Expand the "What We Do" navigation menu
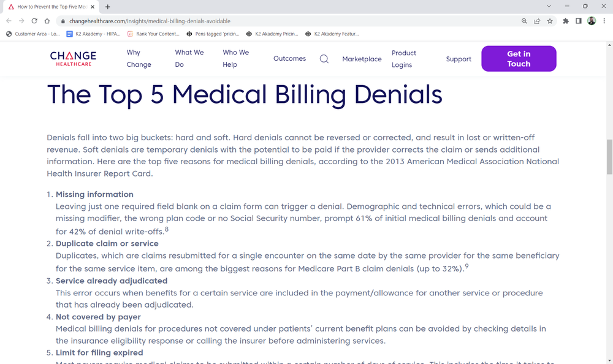This screenshot has height=364, width=613. (x=189, y=58)
